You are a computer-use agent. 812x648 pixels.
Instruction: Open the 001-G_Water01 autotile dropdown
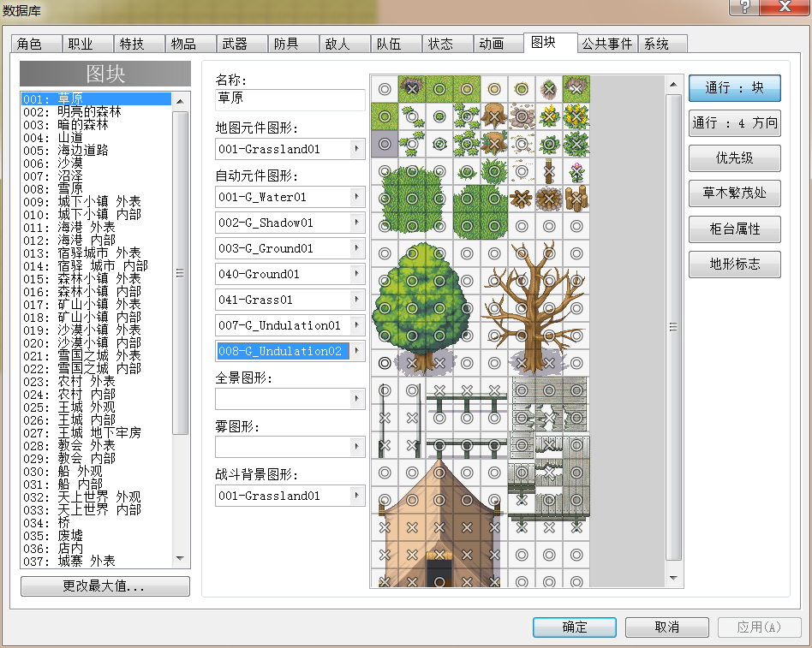click(356, 197)
